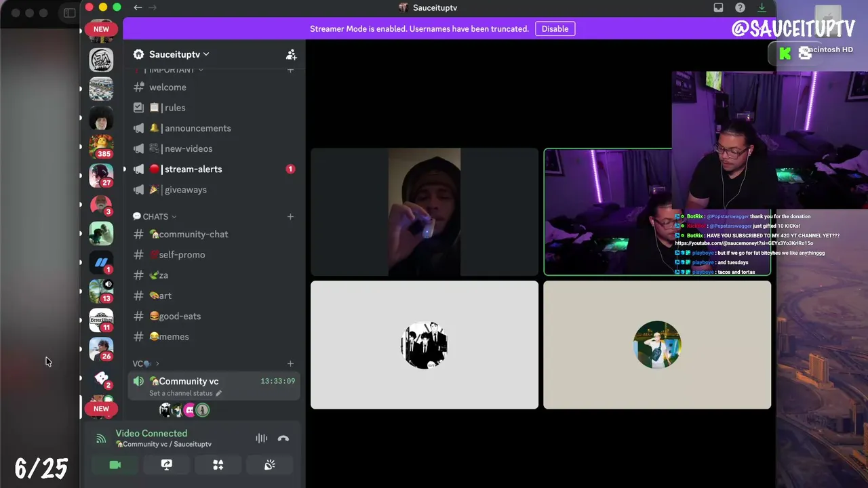Click the invite people icon beside Sauceituptv

pyautogui.click(x=291, y=54)
